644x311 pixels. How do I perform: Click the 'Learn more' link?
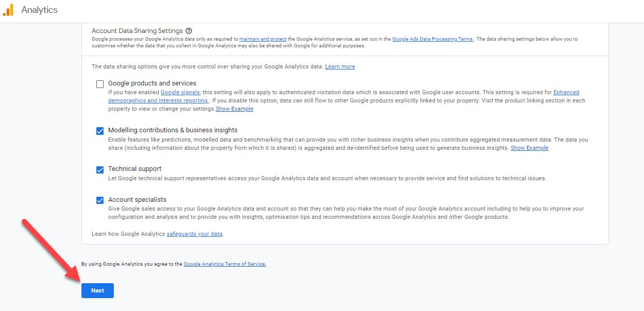(340, 67)
